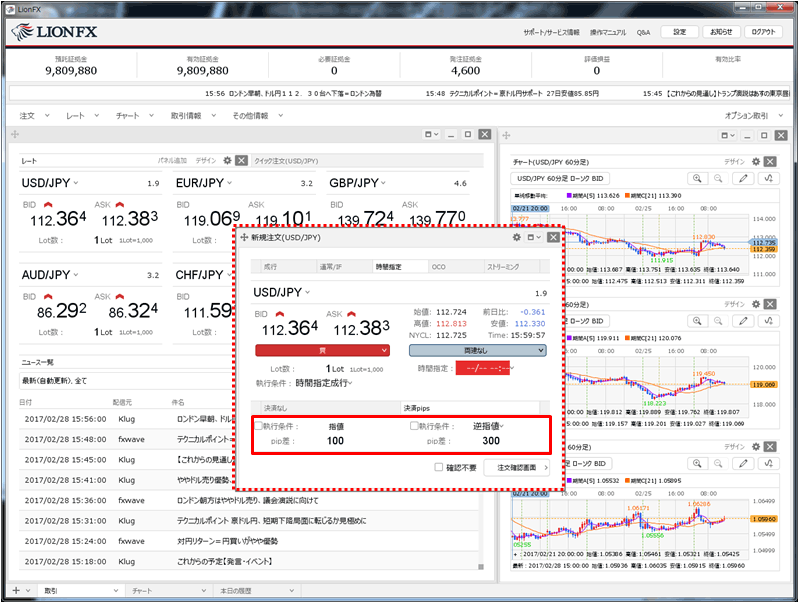Open settings gear in 新規注文 dialog
Image resolution: width=799 pixels, height=603 pixels.
coord(517,238)
